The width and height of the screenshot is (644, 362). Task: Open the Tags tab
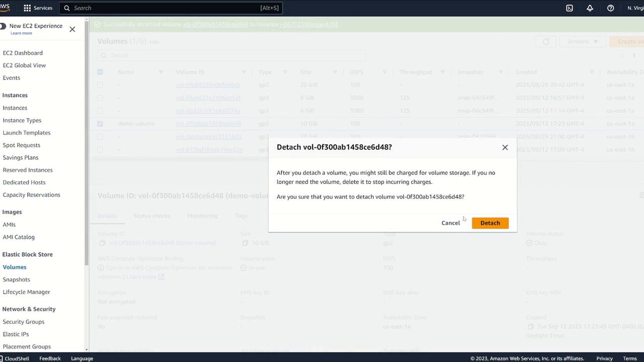click(241, 216)
